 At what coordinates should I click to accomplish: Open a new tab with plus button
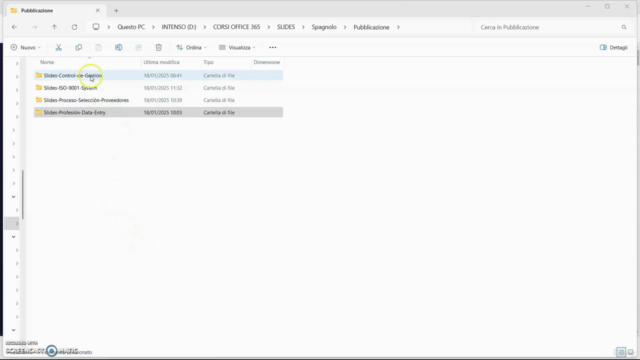pyautogui.click(x=116, y=11)
